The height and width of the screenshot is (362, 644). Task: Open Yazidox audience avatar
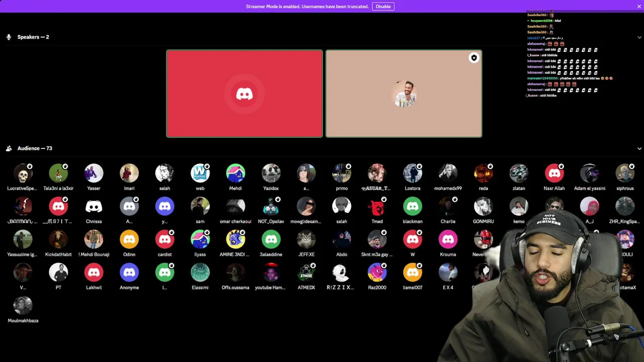point(271,173)
